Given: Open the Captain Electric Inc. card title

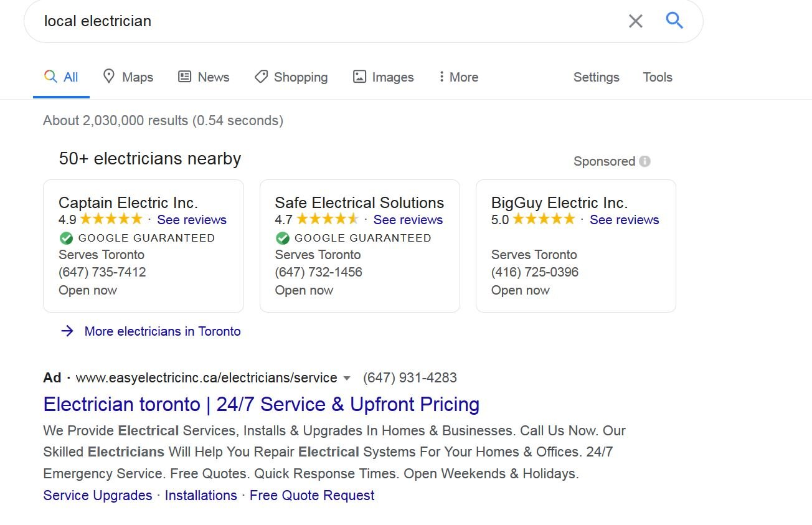Looking at the screenshot, I should click(128, 203).
